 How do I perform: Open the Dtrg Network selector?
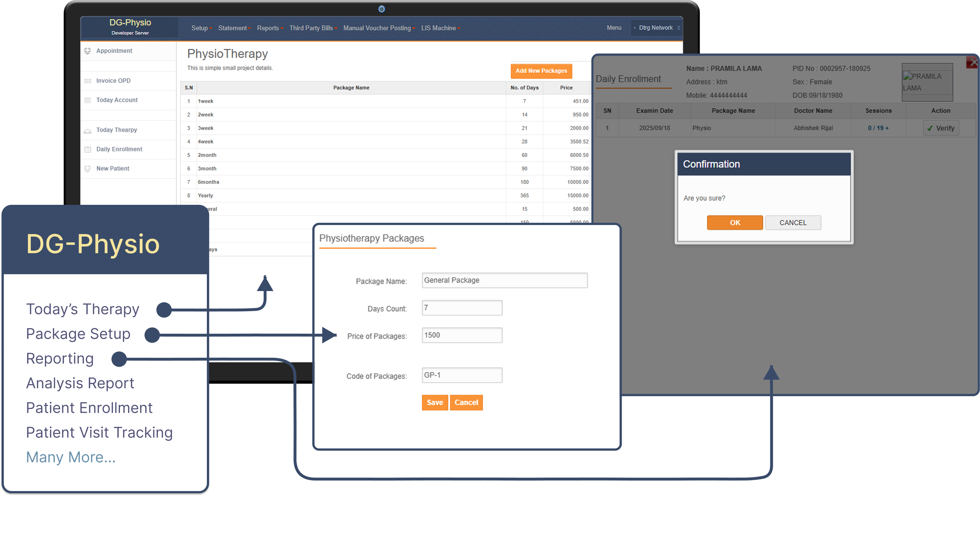point(656,28)
